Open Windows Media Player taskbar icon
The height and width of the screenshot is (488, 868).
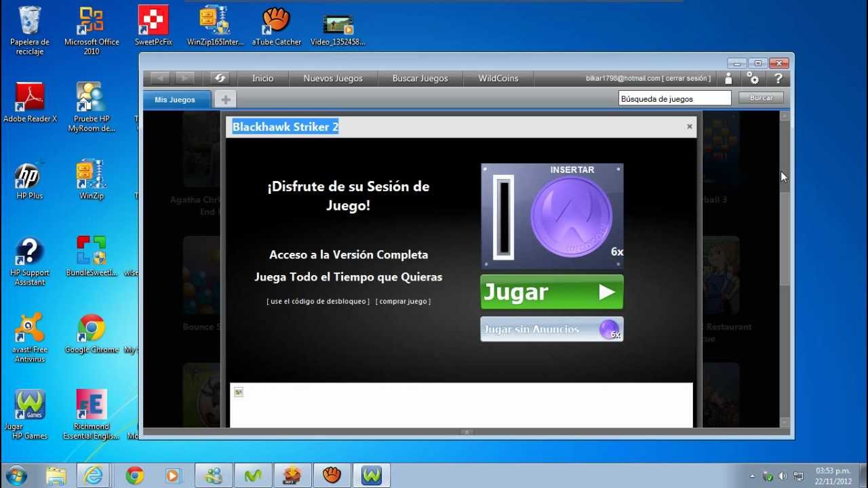click(x=173, y=475)
